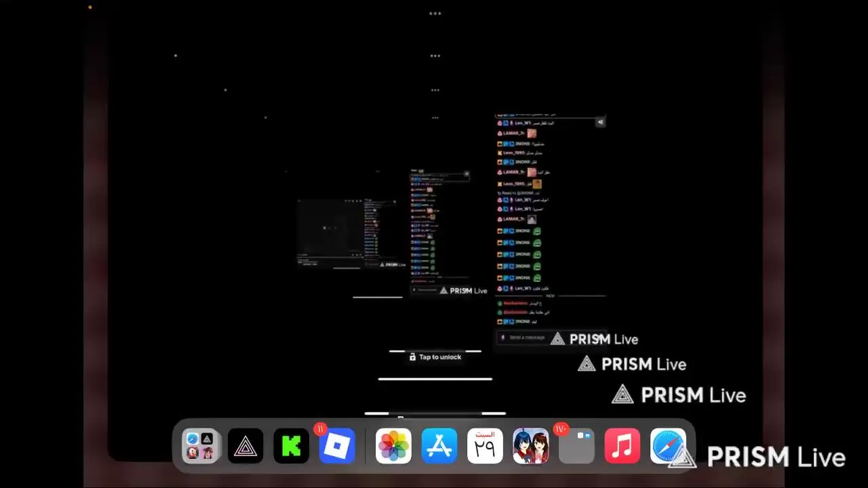Open the App Store

coord(439,446)
